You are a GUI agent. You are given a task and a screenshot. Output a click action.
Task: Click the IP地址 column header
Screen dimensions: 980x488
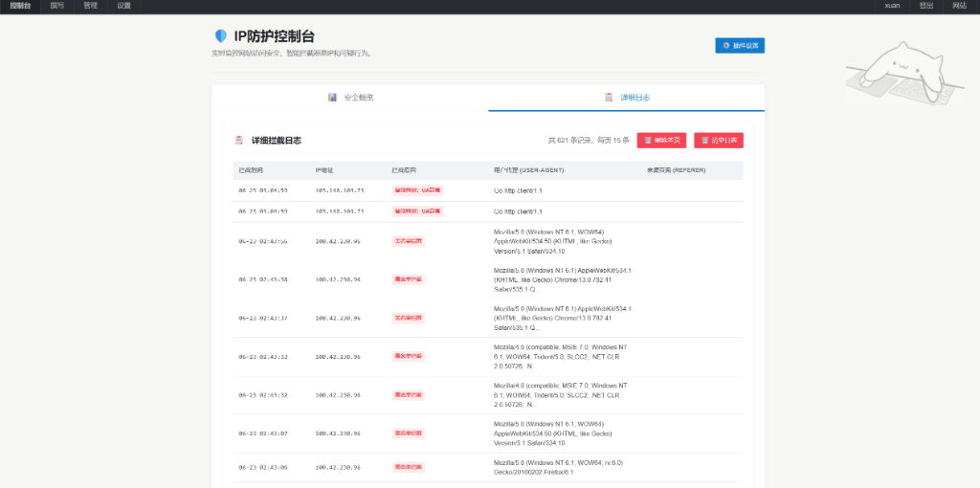(324, 170)
